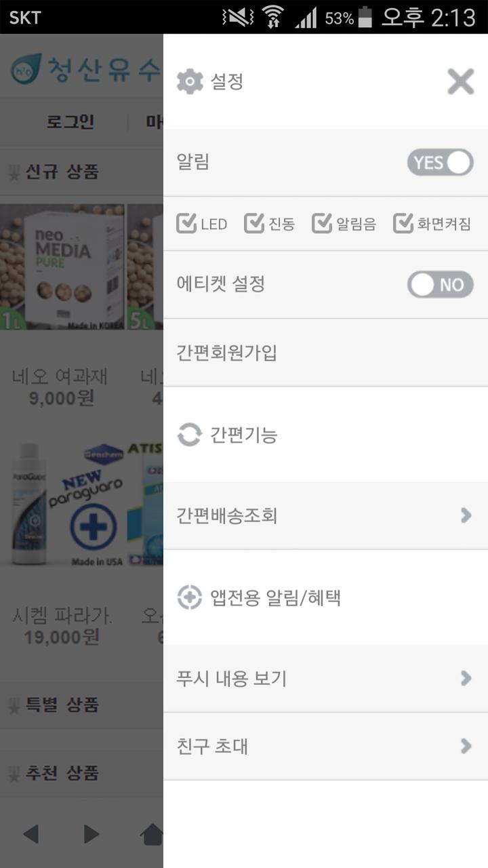Image resolution: width=488 pixels, height=868 pixels.
Task: Open the 간편회원가입 menu item
Action: coord(325,353)
